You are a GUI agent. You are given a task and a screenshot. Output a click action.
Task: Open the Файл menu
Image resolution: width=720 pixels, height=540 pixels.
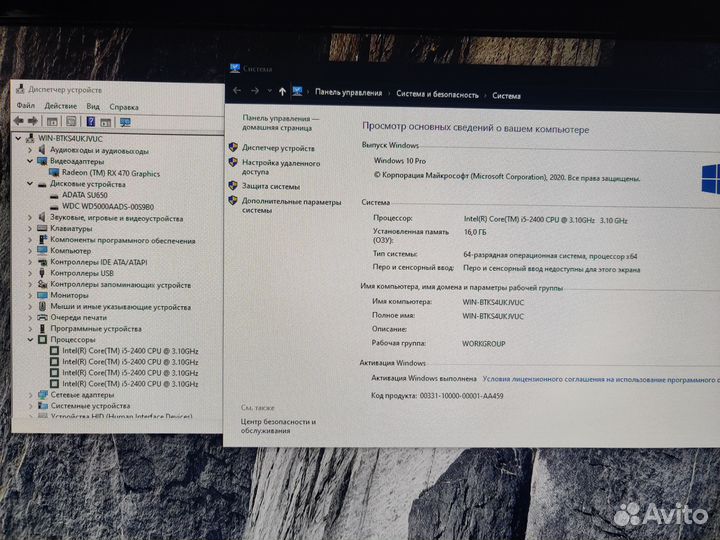(x=26, y=106)
